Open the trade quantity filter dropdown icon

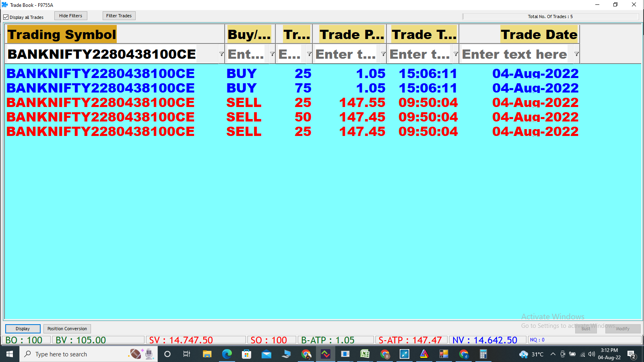[309, 54]
